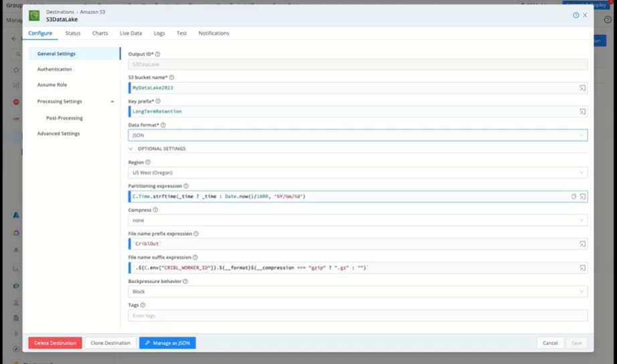Open info tooltip for File name suffix expression

click(x=195, y=258)
